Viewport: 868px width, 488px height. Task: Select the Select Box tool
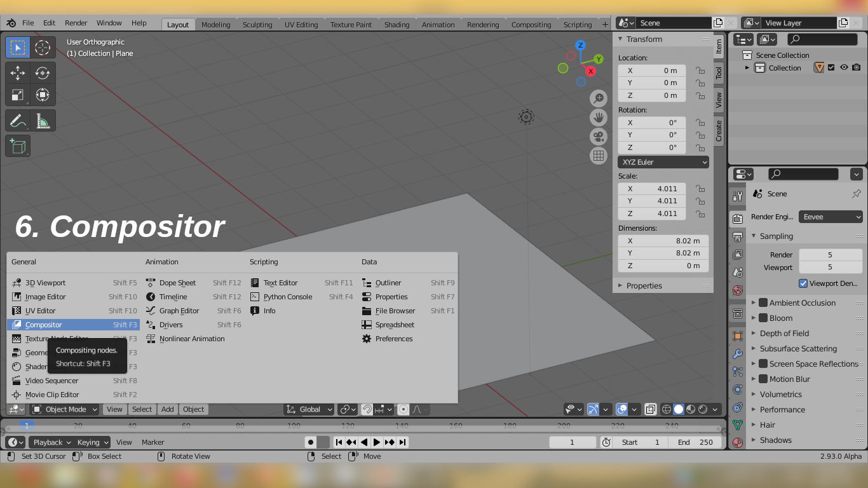[18, 48]
